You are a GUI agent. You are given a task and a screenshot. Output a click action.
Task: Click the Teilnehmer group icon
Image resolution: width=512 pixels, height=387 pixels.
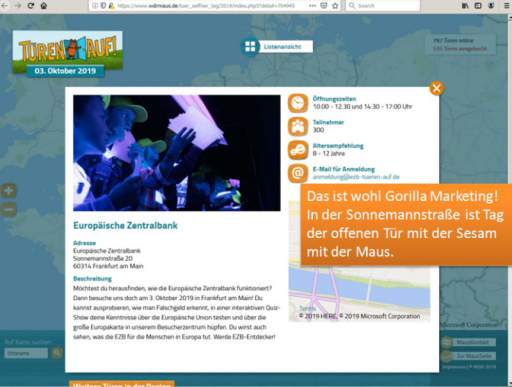pyautogui.click(x=298, y=126)
